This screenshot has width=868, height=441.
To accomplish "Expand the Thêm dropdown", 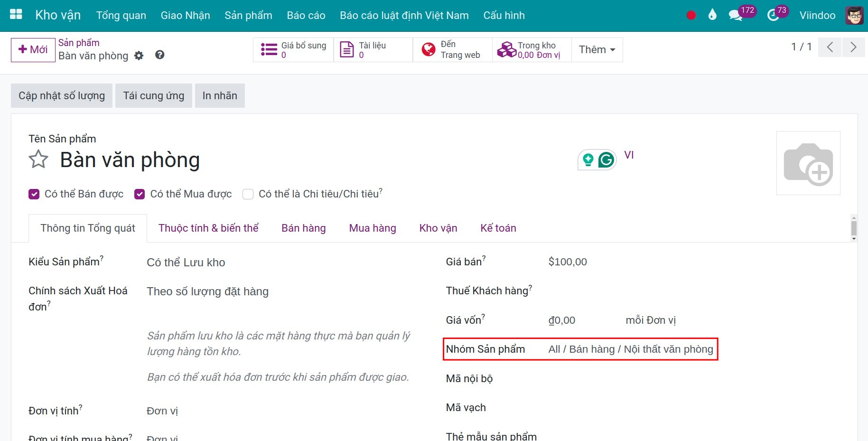I will (x=597, y=50).
